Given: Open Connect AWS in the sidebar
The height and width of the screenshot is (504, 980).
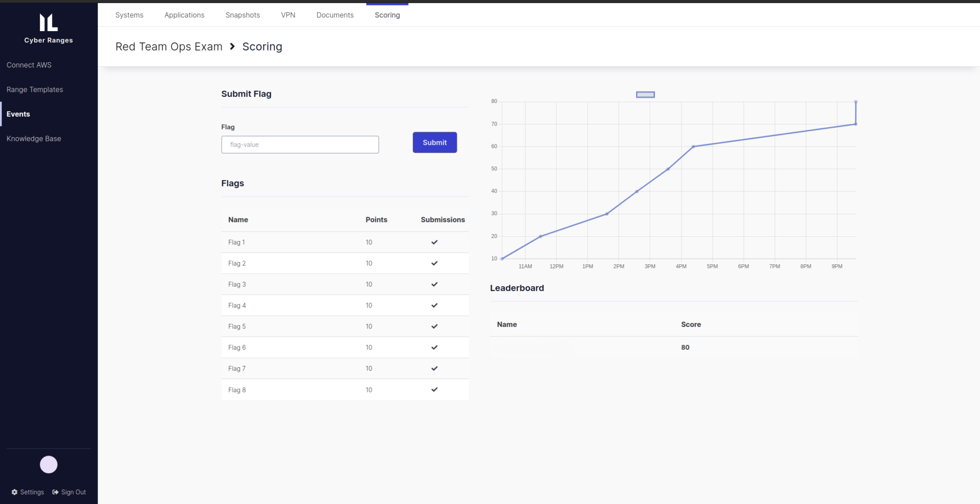Looking at the screenshot, I should (29, 65).
